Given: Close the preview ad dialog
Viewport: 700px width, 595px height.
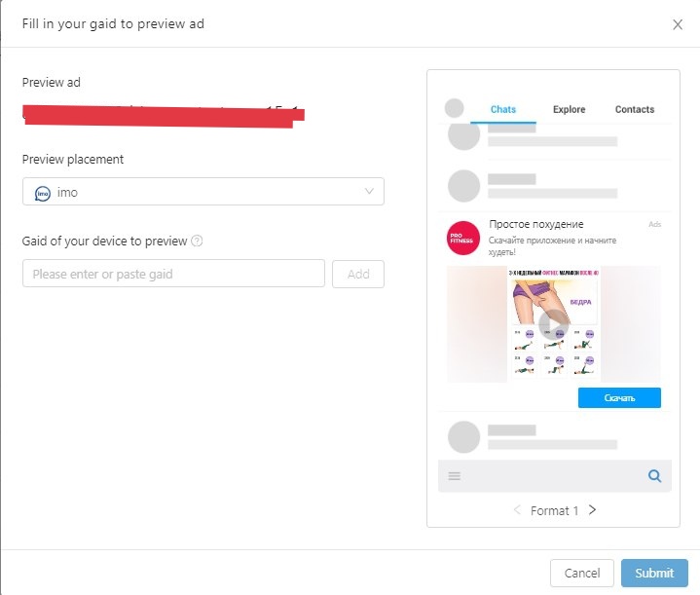Looking at the screenshot, I should [x=678, y=24].
